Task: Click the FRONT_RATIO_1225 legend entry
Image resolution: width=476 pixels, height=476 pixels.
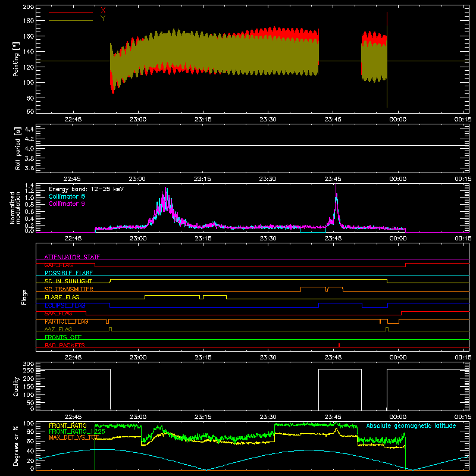Action: pyautogui.click(x=77, y=431)
